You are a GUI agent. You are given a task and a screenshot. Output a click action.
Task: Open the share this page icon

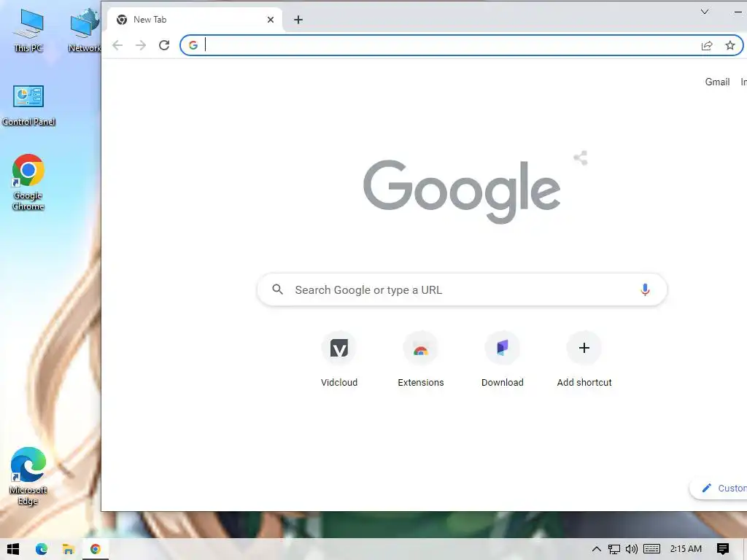coord(707,45)
